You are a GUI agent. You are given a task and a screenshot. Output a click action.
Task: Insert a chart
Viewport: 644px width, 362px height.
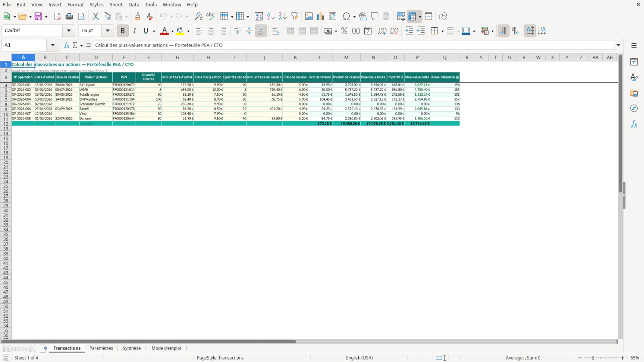click(x=321, y=16)
